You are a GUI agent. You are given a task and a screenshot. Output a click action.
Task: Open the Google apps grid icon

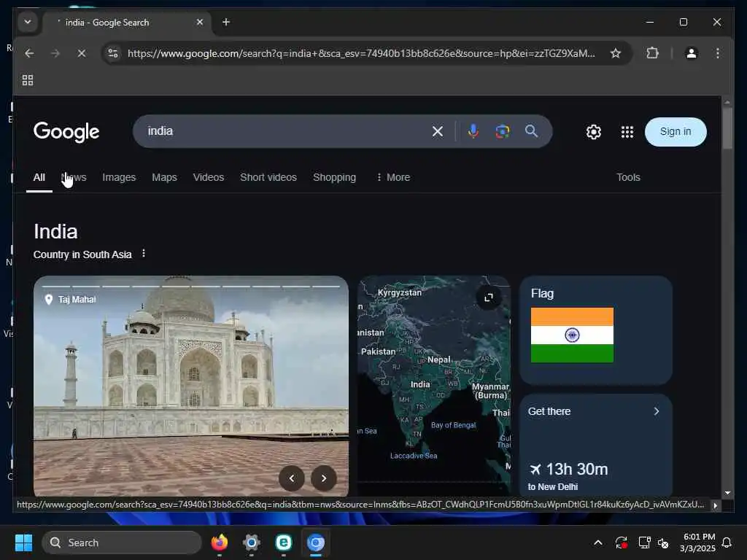click(627, 132)
